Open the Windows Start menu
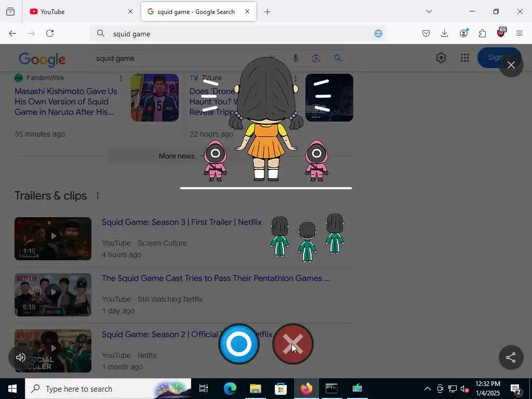The height and width of the screenshot is (399, 532). point(12,389)
